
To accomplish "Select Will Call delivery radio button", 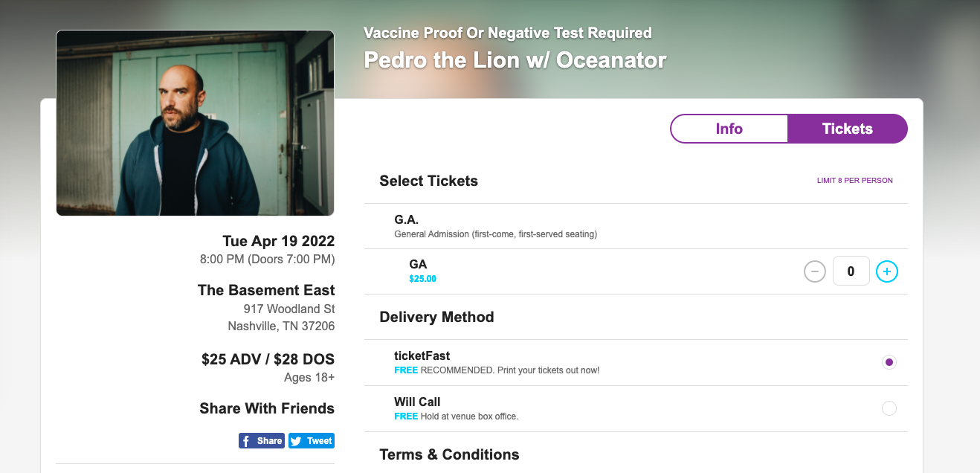I will point(889,408).
